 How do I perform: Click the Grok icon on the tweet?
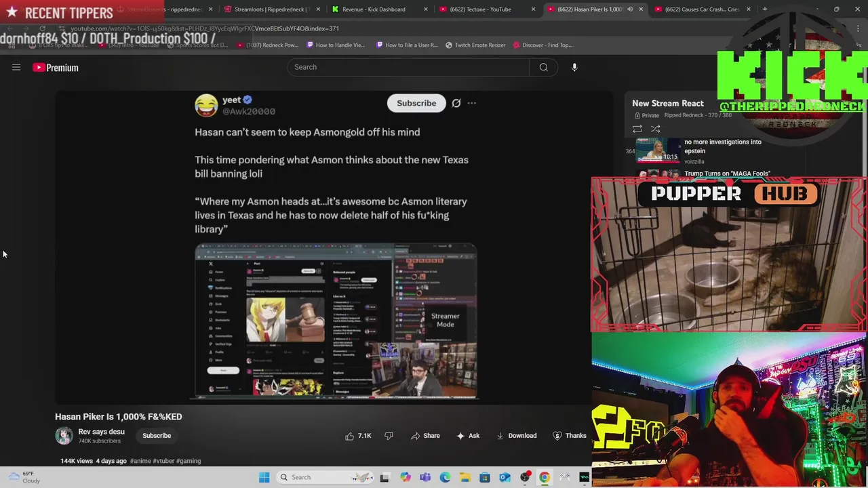[456, 103]
